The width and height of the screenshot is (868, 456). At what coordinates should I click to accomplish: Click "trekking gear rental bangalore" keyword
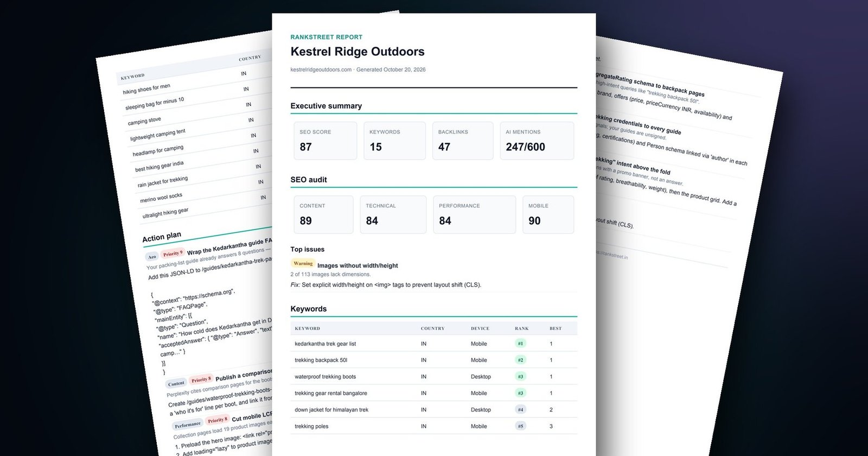[331, 393]
